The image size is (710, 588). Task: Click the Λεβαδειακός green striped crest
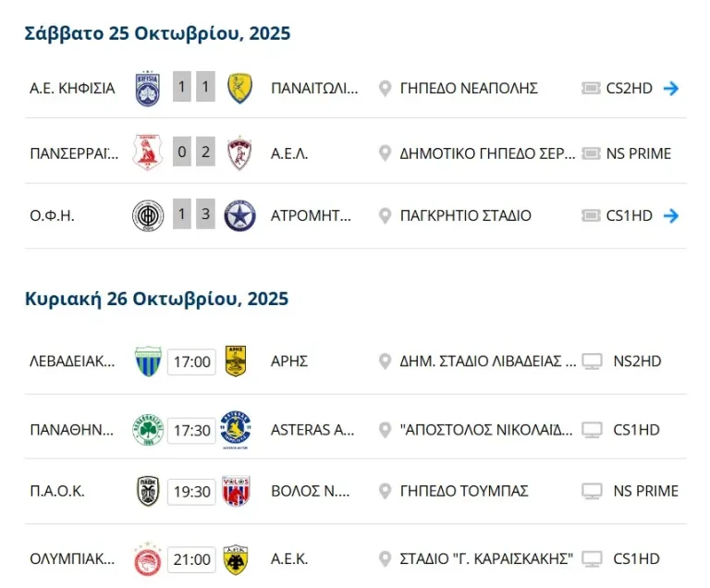tap(148, 361)
